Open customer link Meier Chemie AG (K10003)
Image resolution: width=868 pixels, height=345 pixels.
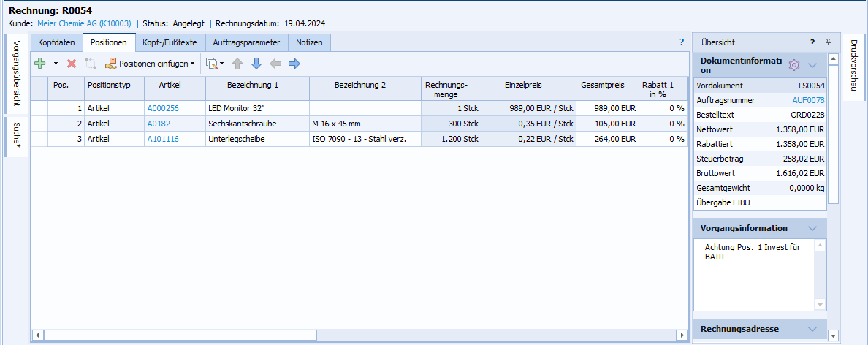pos(84,23)
